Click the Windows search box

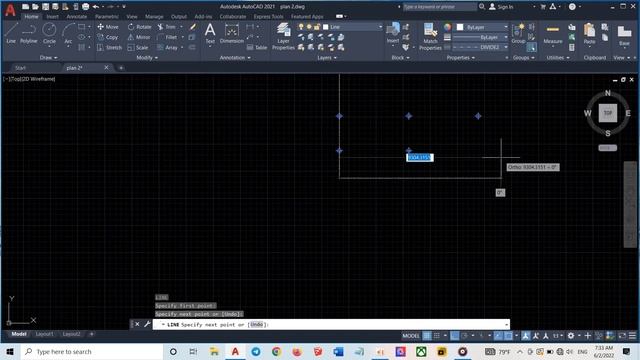91,351
